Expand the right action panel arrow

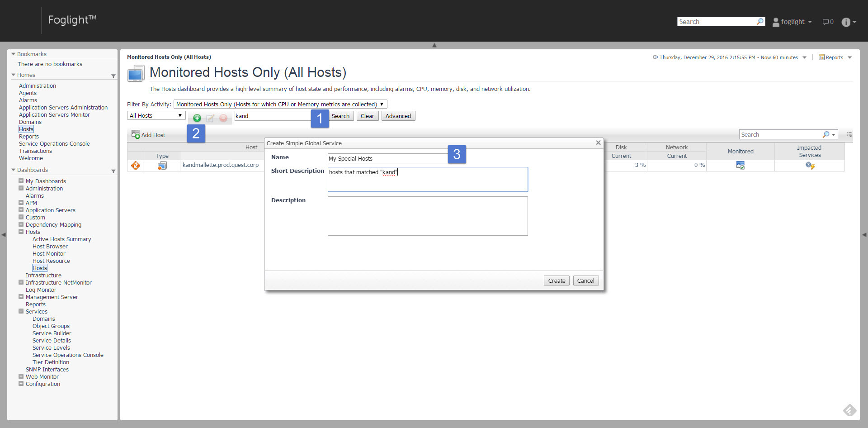click(864, 235)
